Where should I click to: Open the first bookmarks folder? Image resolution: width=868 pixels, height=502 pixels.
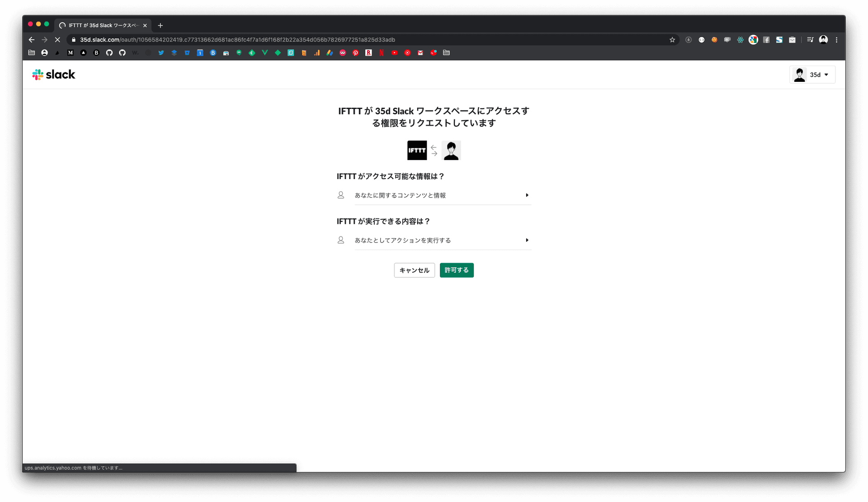[x=32, y=53]
